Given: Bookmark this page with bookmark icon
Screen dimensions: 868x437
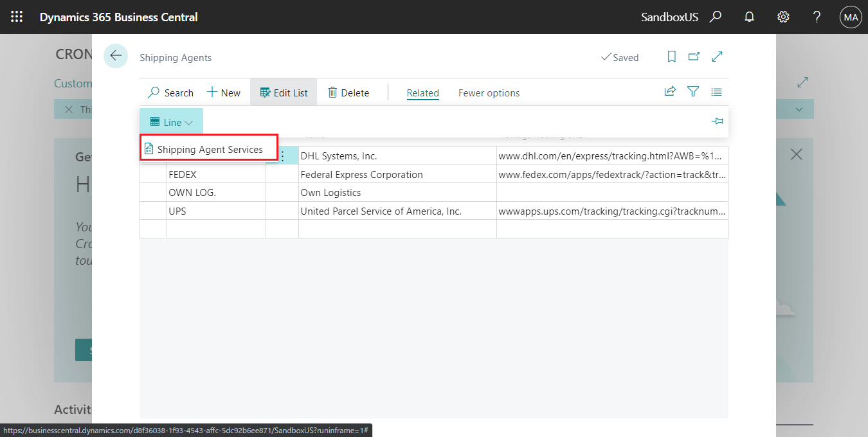Looking at the screenshot, I should [671, 57].
